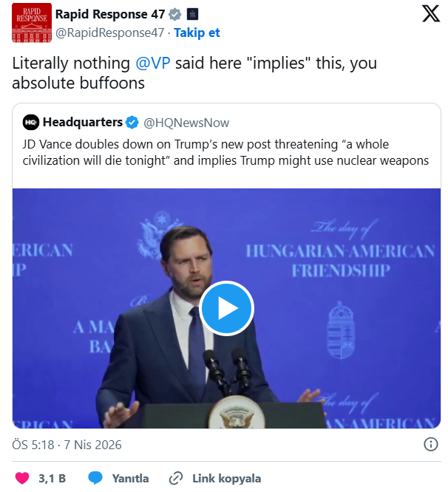Open the X logo link
Screen dimensions: 448x492
point(430,15)
